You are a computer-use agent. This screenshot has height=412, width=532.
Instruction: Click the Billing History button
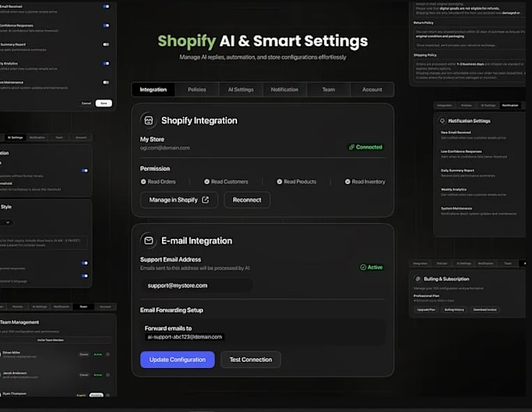455,309
